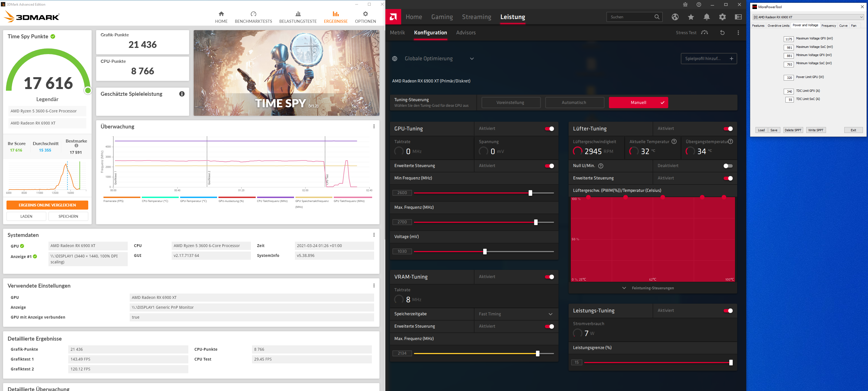
Task: Click the Voltage (mV) slider handle
Action: coord(485,252)
